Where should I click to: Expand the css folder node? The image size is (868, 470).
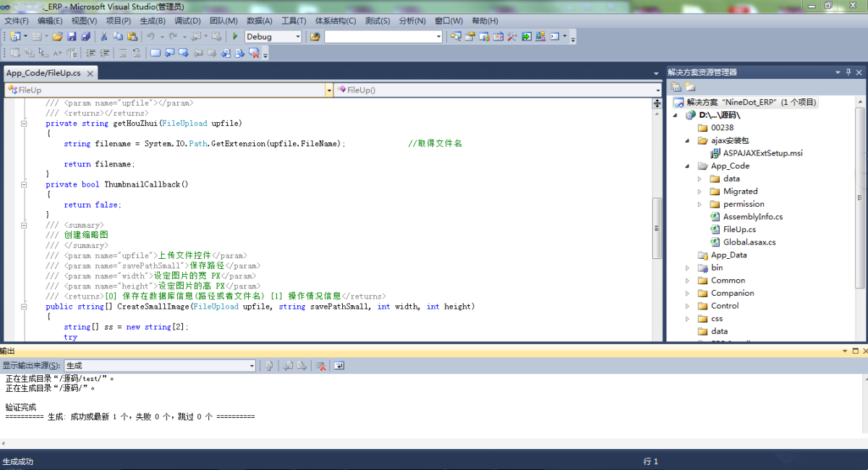pos(688,318)
